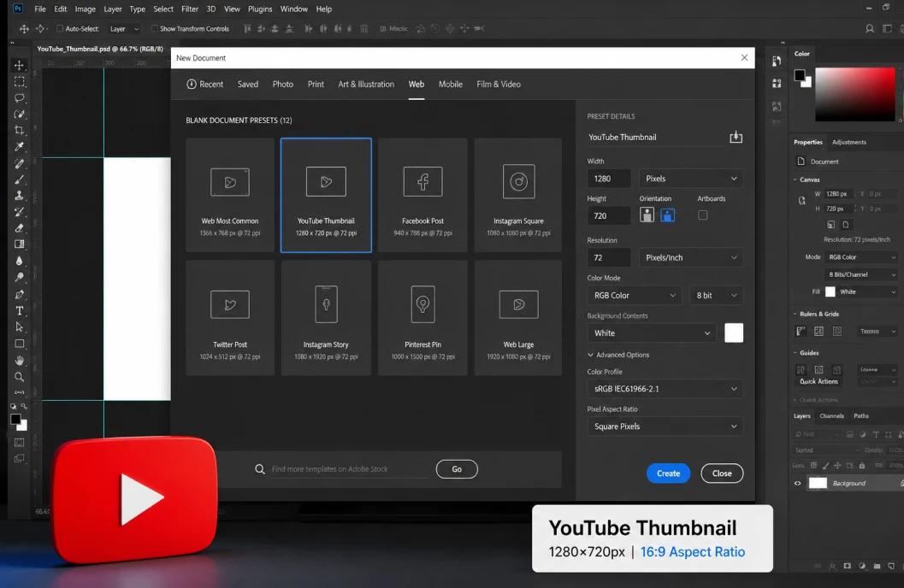Open the Filter menu

coord(190,9)
